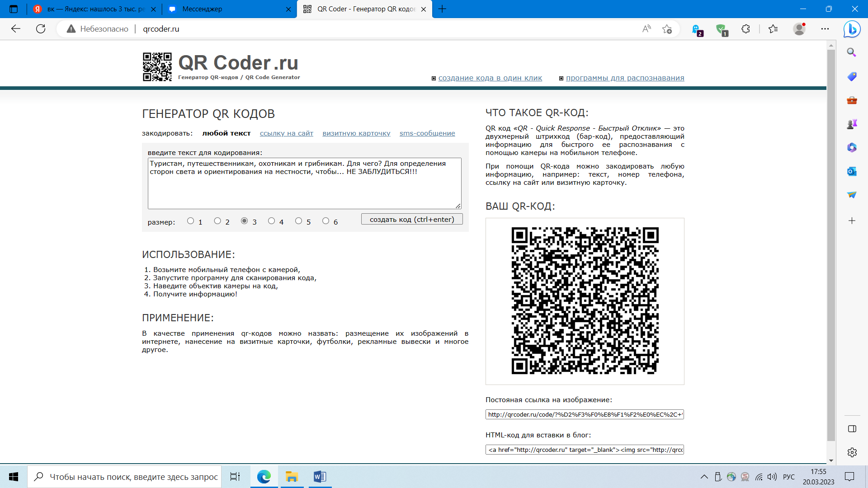Select size radio button 5
Image resolution: width=868 pixels, height=488 pixels.
click(298, 221)
